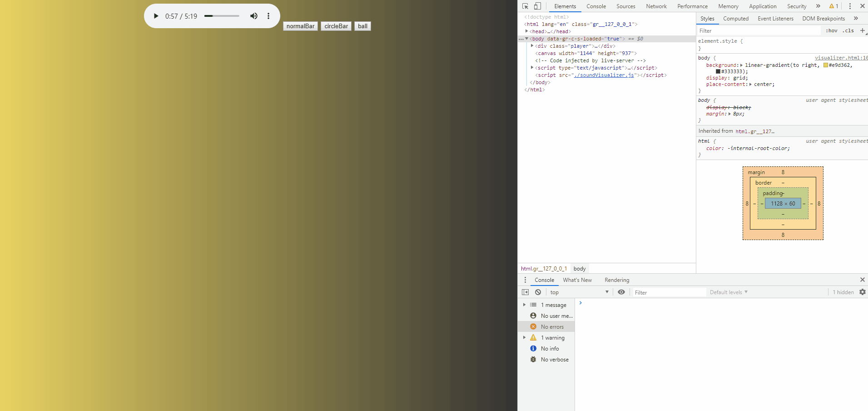
Task: Expand the div class player node
Action: (532, 46)
